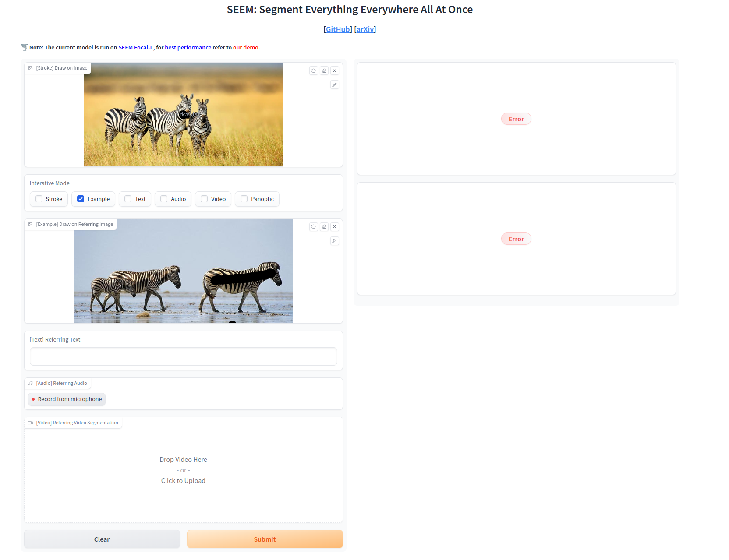Open the brush tool on the referring image panel

(334, 241)
